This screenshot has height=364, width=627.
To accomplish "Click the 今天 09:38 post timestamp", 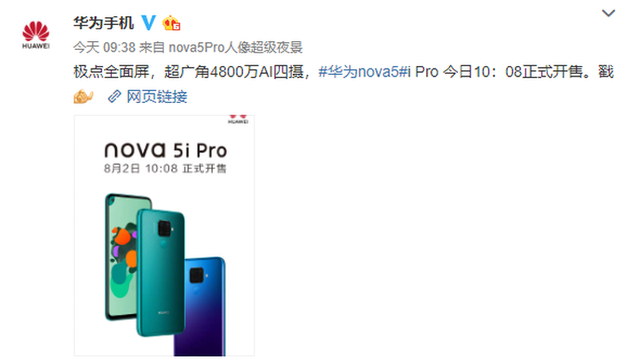I will click(x=105, y=47).
